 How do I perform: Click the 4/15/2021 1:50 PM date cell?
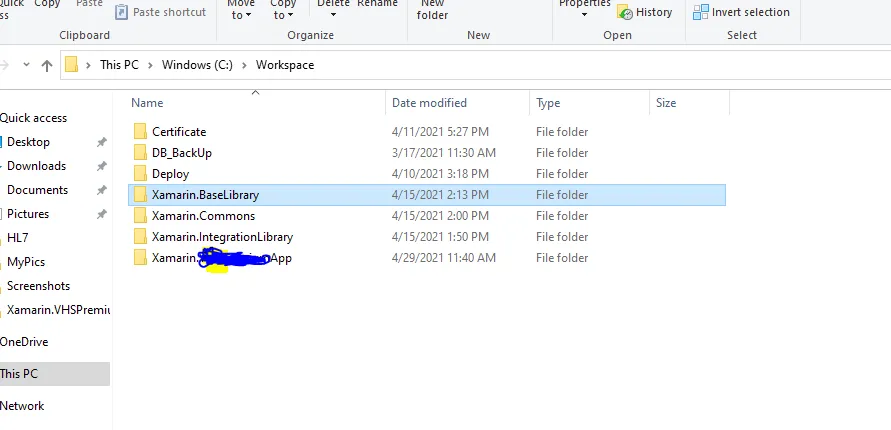click(440, 237)
